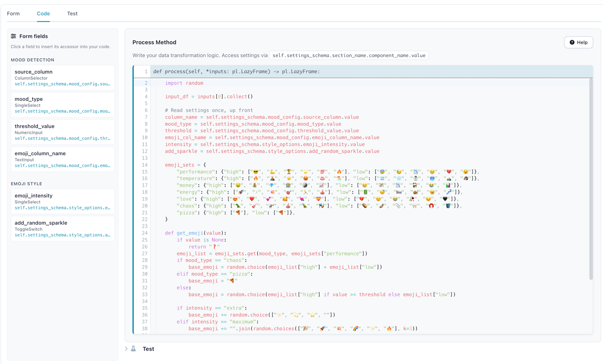Viewport: 603px width, 364px height.
Task: Click the "pizza" emoji set line
Action: coord(236,213)
